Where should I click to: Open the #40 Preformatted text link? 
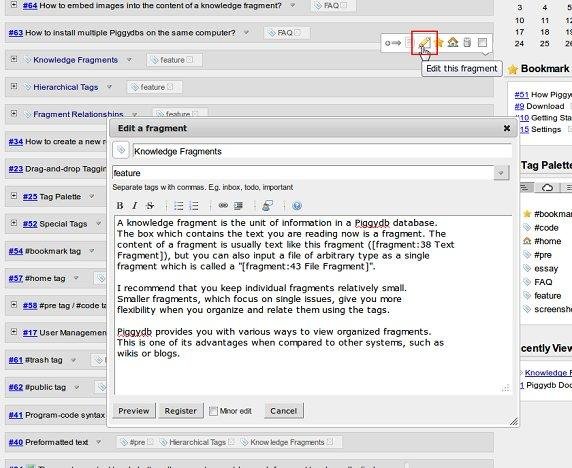coord(16,442)
